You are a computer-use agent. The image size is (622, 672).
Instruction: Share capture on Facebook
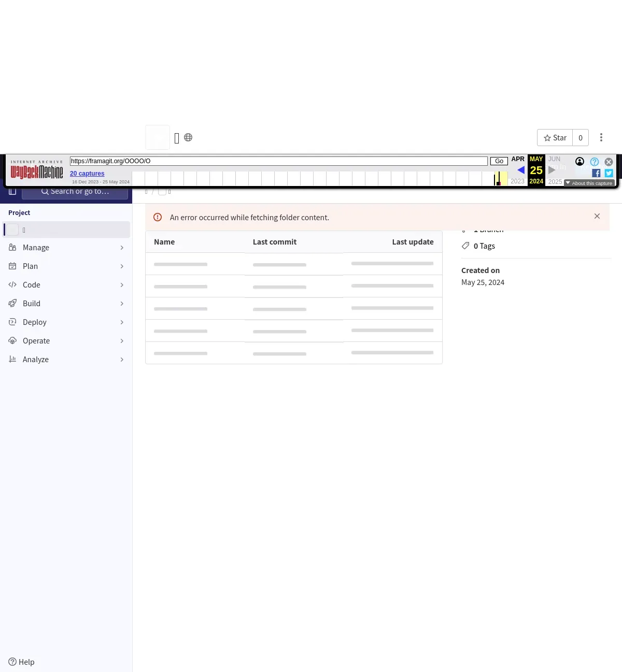pos(596,173)
